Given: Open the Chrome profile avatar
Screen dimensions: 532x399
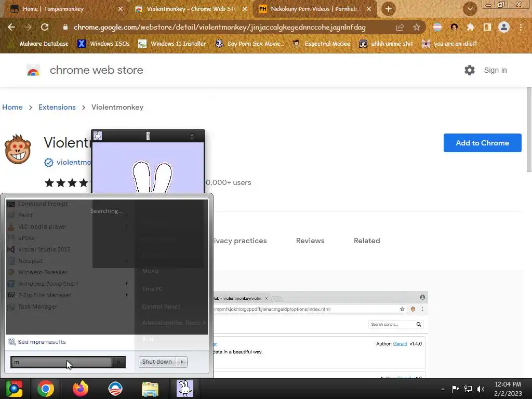Looking at the screenshot, I should click(504, 27).
